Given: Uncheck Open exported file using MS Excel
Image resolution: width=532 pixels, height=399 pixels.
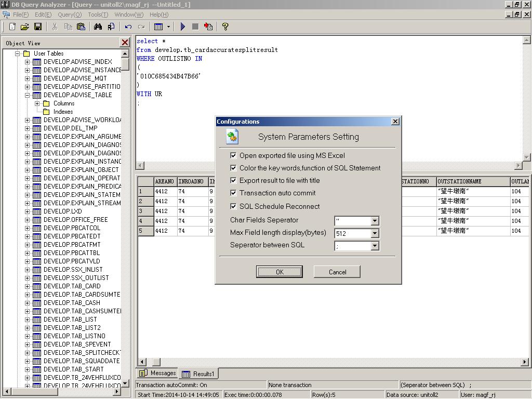Looking at the screenshot, I should pyautogui.click(x=233, y=155).
